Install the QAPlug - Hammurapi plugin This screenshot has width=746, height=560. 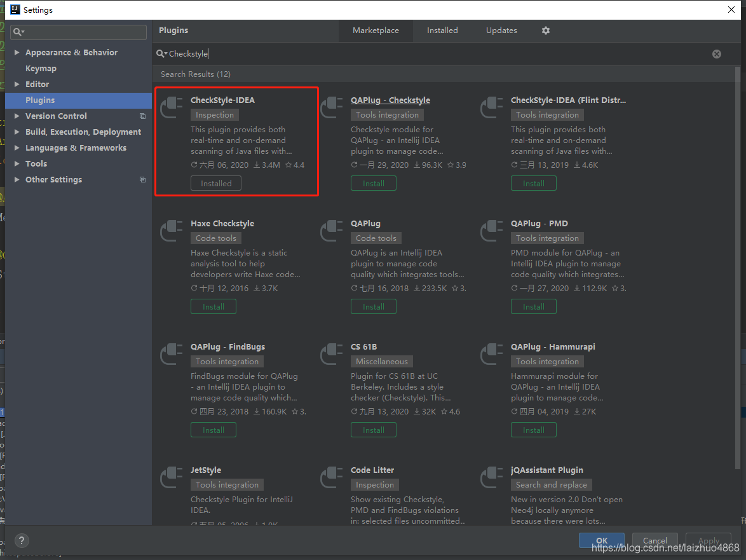point(533,430)
